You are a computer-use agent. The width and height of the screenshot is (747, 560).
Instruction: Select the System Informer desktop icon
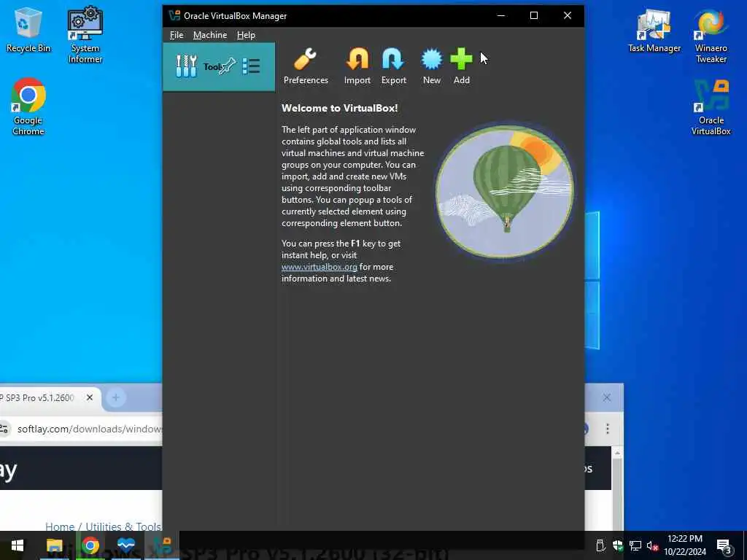pyautogui.click(x=85, y=35)
